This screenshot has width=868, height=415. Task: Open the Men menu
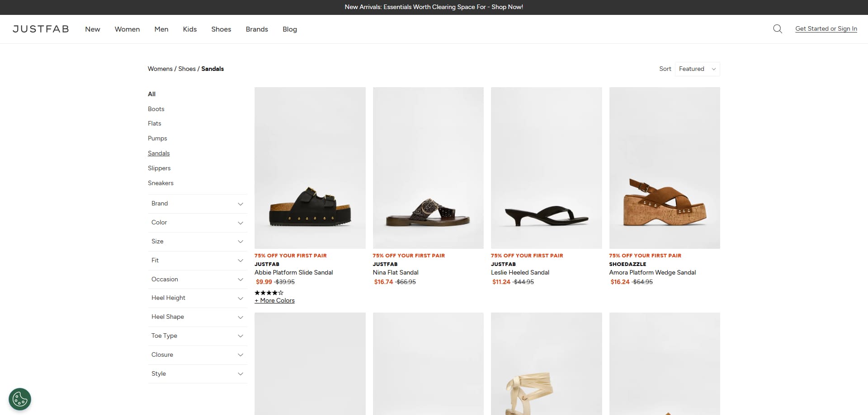[x=161, y=29]
